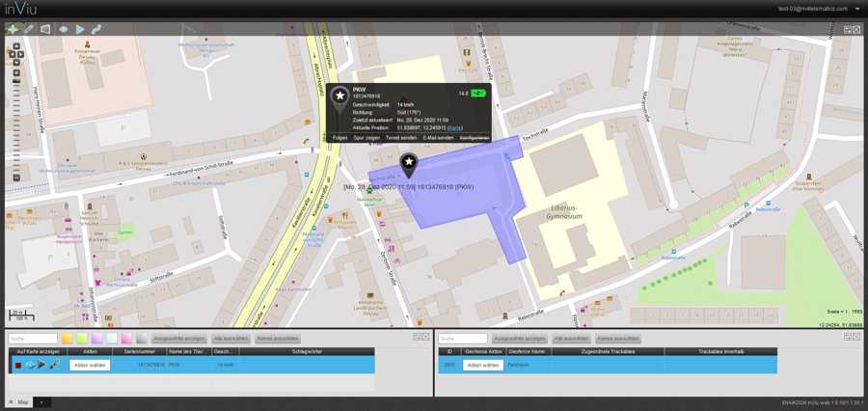Click Spur zeigen in the popup
This screenshot has width=868, height=411.
click(x=366, y=137)
